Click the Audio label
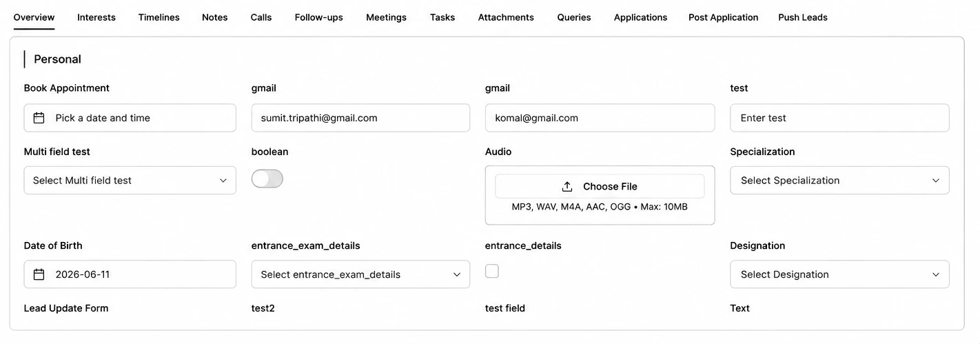The image size is (980, 344). click(x=498, y=152)
